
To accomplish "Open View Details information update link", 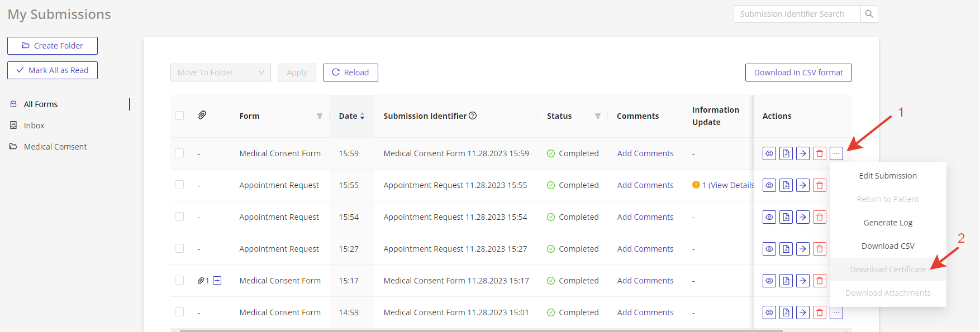I will pos(727,185).
